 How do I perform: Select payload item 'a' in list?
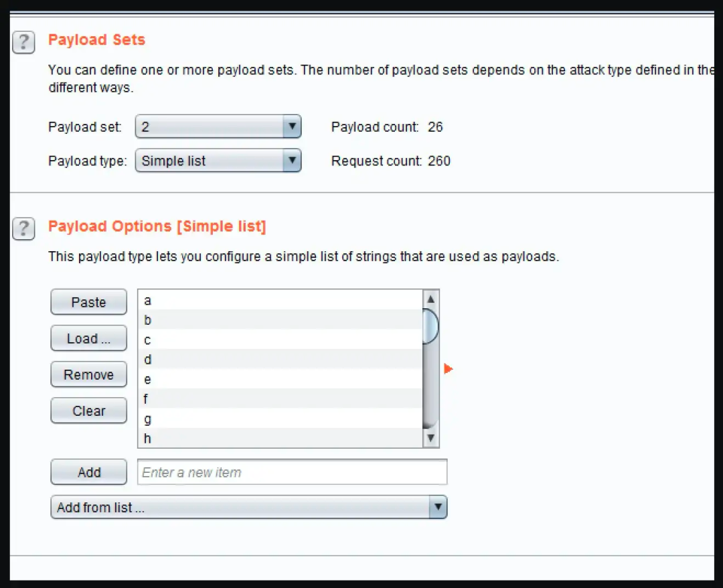point(280,300)
